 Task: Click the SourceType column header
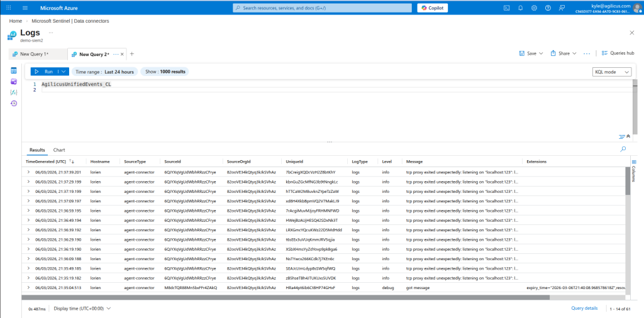click(x=135, y=162)
